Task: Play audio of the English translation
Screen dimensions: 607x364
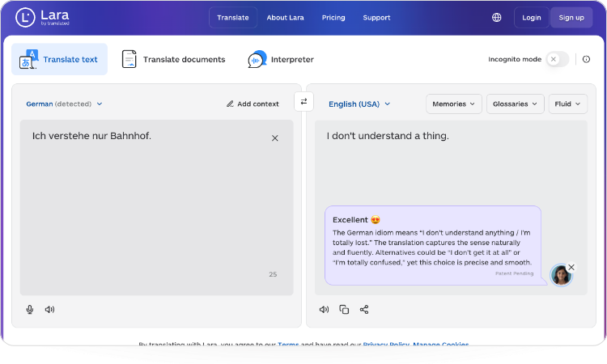Action: (x=324, y=310)
